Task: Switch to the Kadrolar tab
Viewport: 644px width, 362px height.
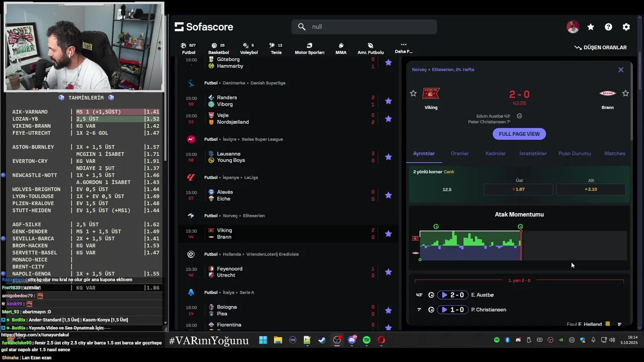Action: (x=496, y=153)
